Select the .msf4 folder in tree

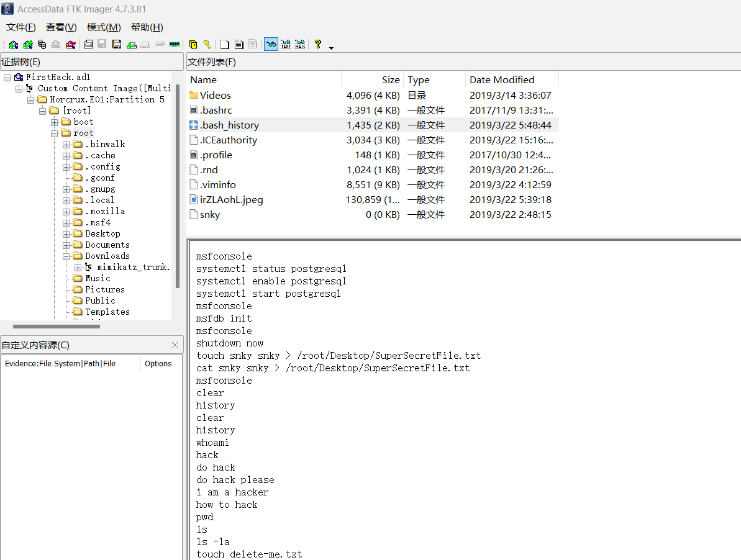[98, 222]
